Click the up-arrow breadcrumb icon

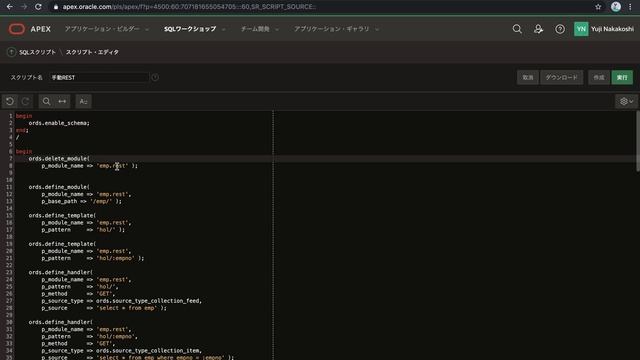coord(11,52)
